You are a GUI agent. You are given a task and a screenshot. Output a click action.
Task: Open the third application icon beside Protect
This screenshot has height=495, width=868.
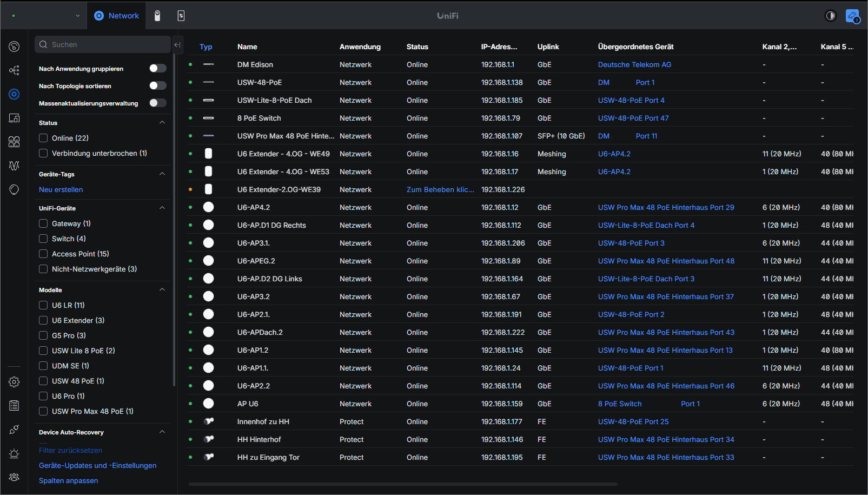pos(181,16)
